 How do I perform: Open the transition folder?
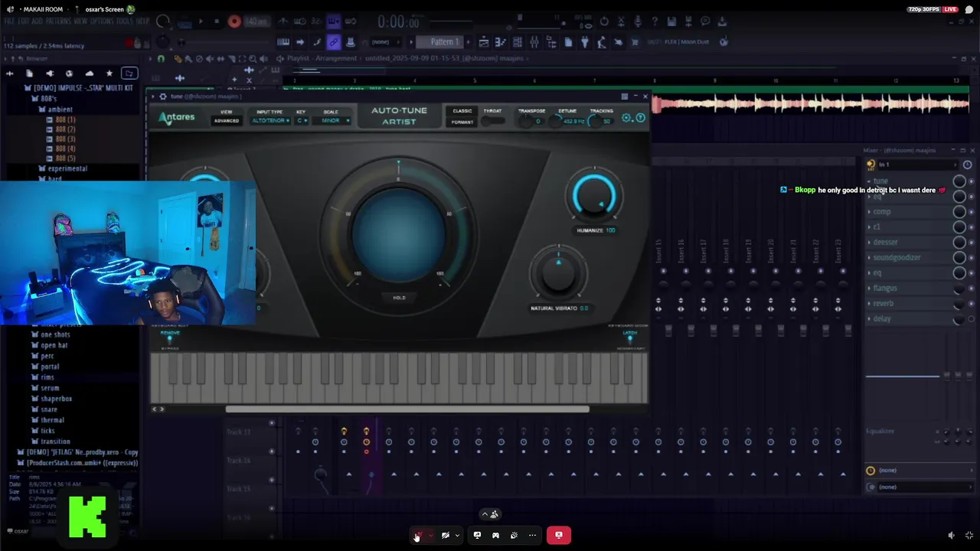click(51, 442)
